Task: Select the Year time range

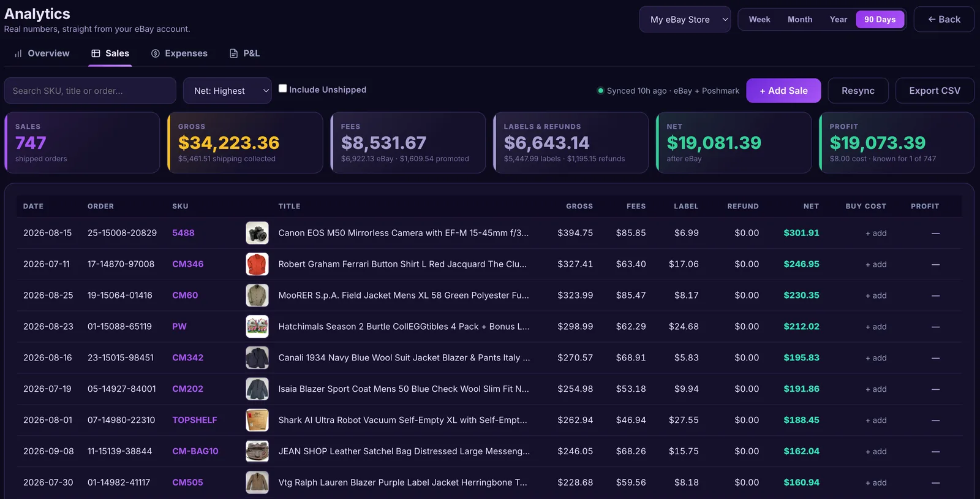Action: (x=839, y=20)
